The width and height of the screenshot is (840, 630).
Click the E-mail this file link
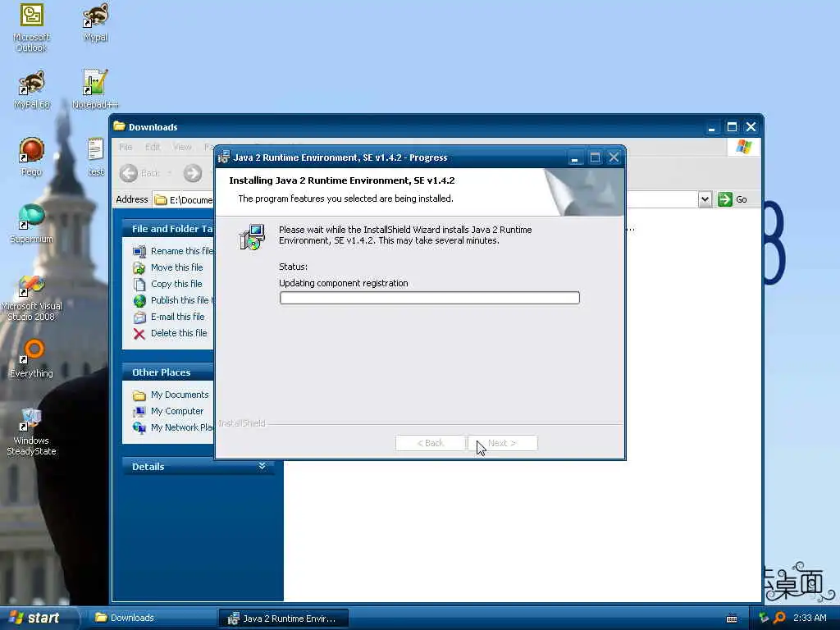[x=177, y=317]
